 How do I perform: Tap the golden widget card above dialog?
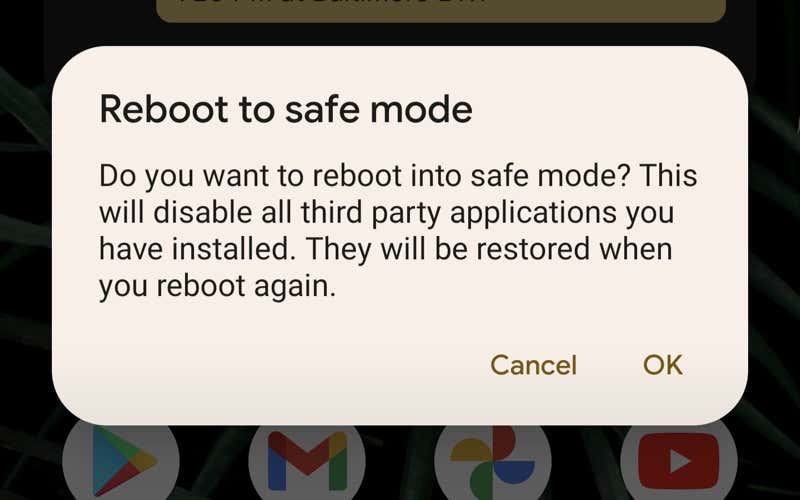(441, 10)
